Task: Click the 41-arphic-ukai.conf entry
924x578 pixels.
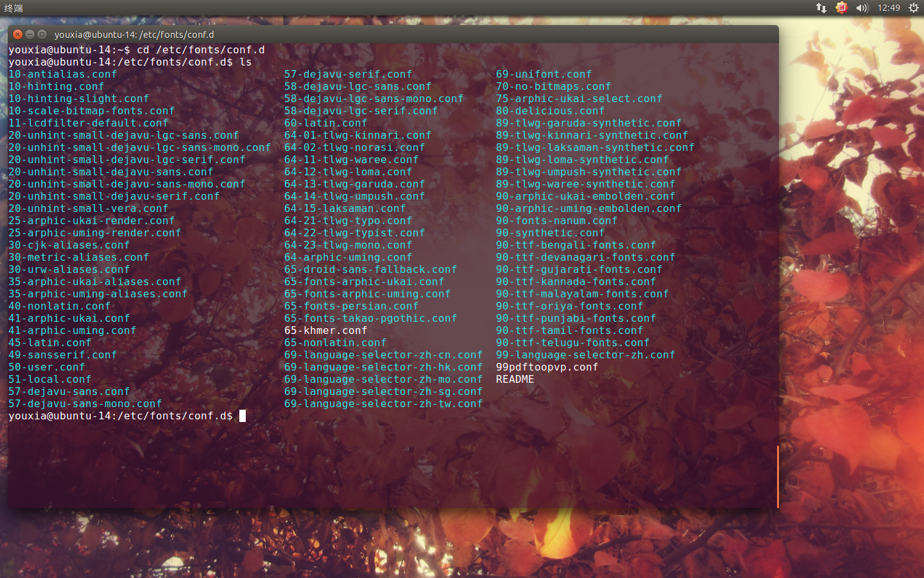Action: 69,319
